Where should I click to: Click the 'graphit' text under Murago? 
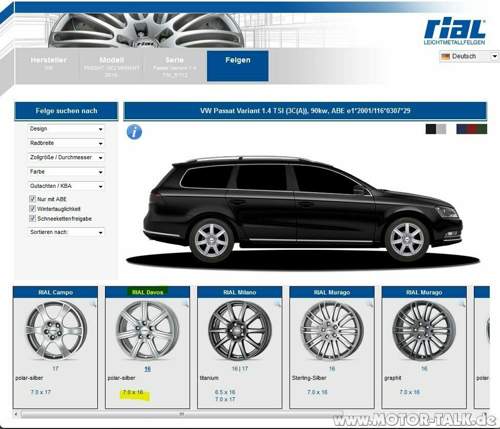click(393, 378)
